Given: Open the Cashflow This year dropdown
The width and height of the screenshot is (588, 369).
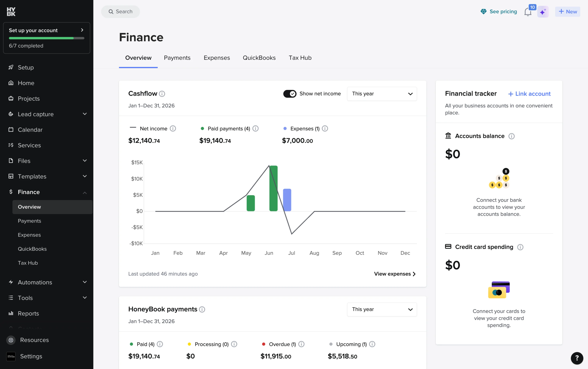Looking at the screenshot, I should 382,94.
